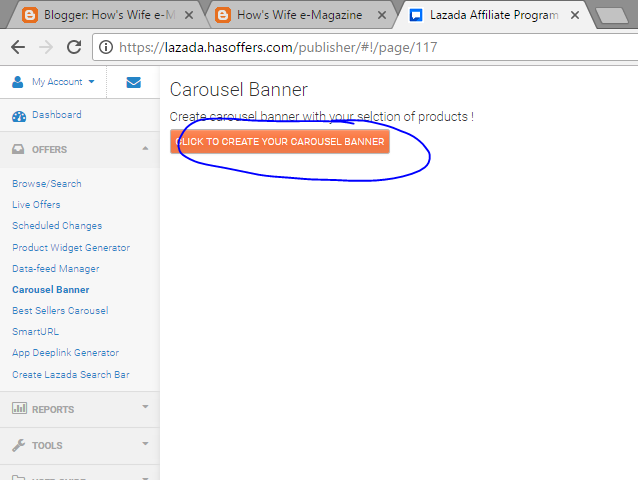This screenshot has width=638, height=480.
Task: Click the Carousel Banner page heading
Action: (x=238, y=89)
